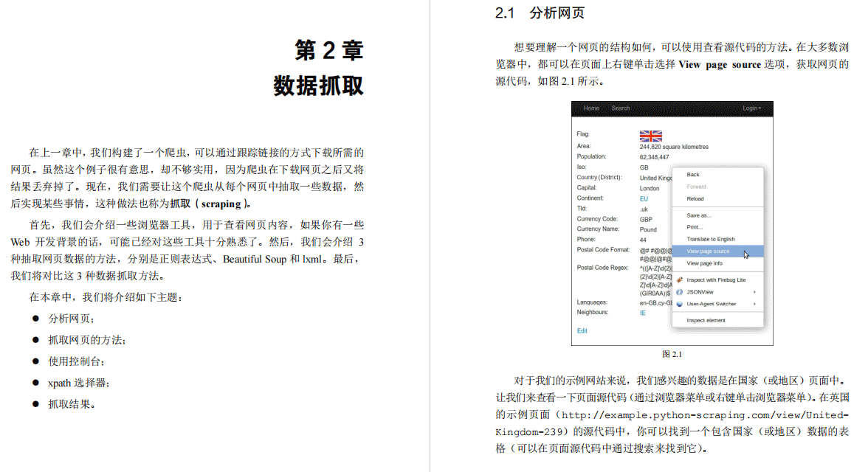Expand the User-Agent Switcher submenu arrow

[x=754, y=304]
